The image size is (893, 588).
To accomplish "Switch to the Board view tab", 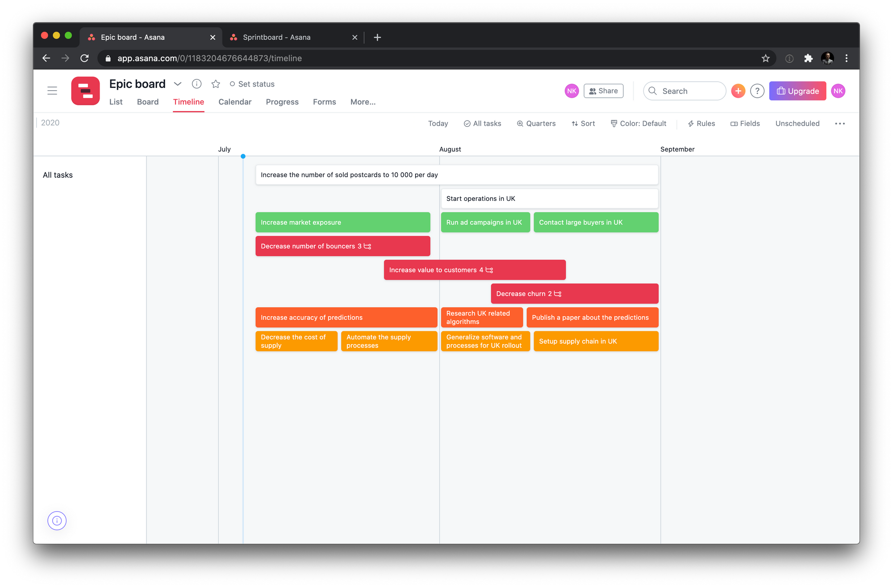I will (x=147, y=102).
